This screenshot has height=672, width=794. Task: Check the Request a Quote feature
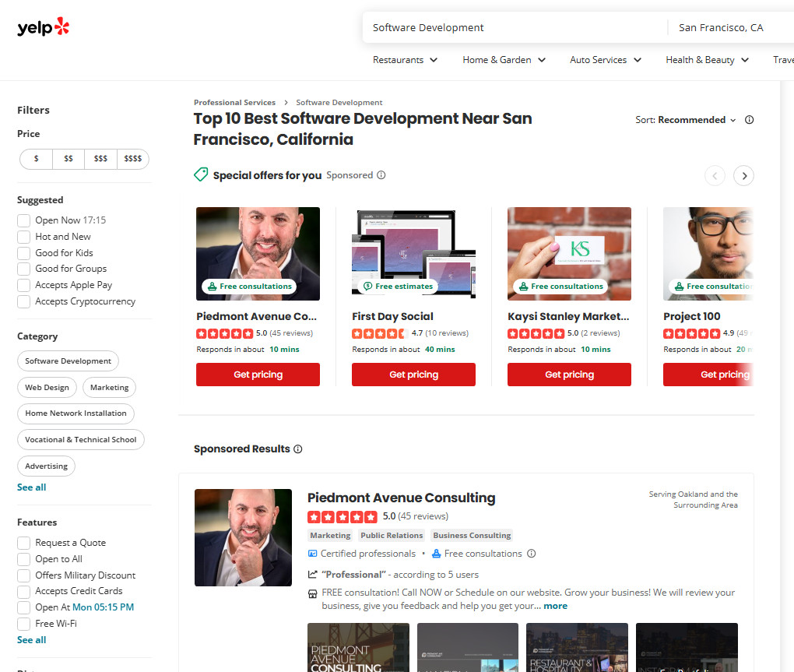pos(23,543)
